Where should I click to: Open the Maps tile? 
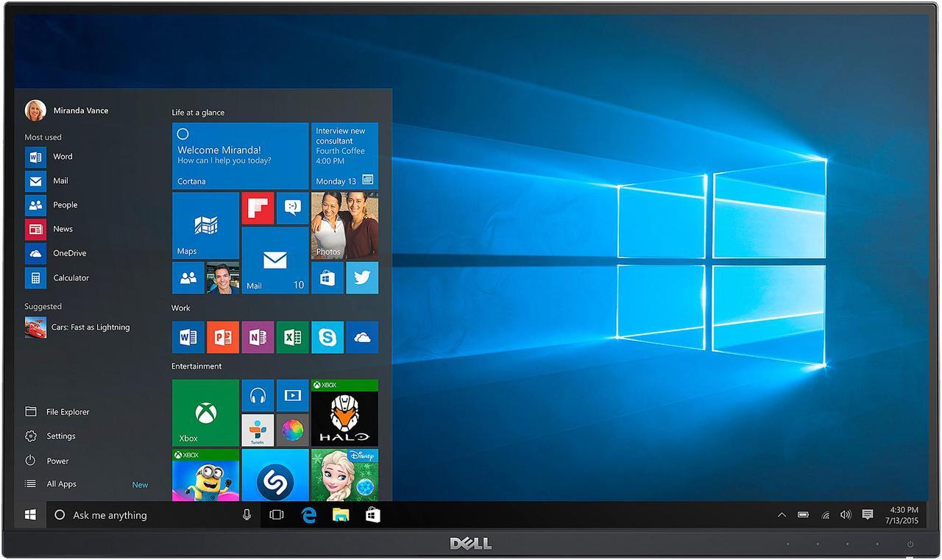[x=205, y=226]
